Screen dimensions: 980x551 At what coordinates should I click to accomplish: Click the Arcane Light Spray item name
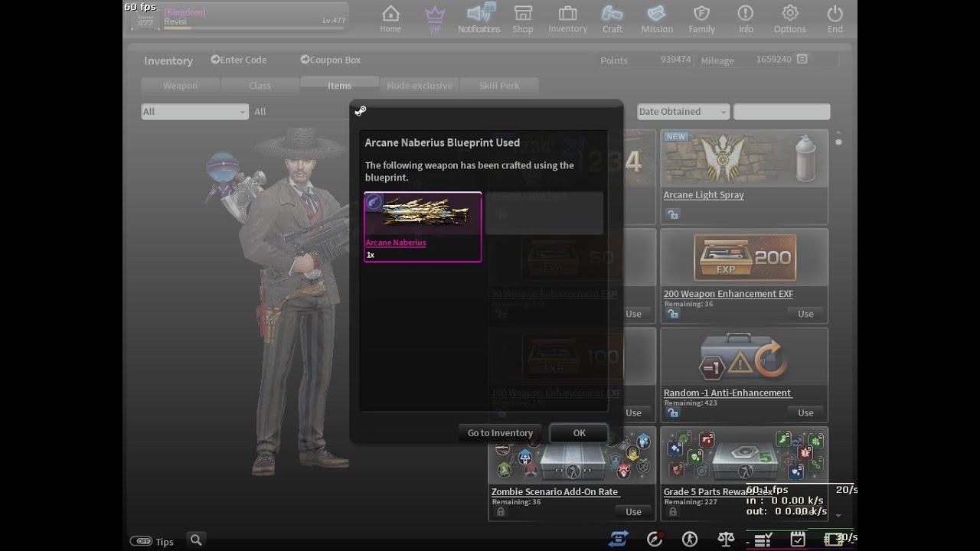[704, 195]
